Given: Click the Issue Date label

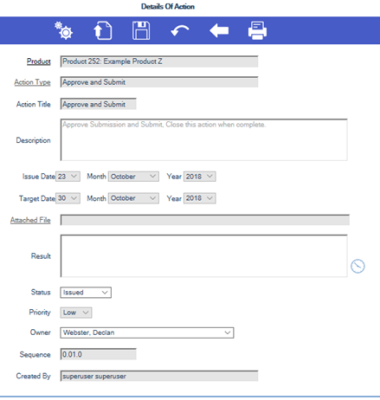Looking at the screenshot, I should click(39, 176).
